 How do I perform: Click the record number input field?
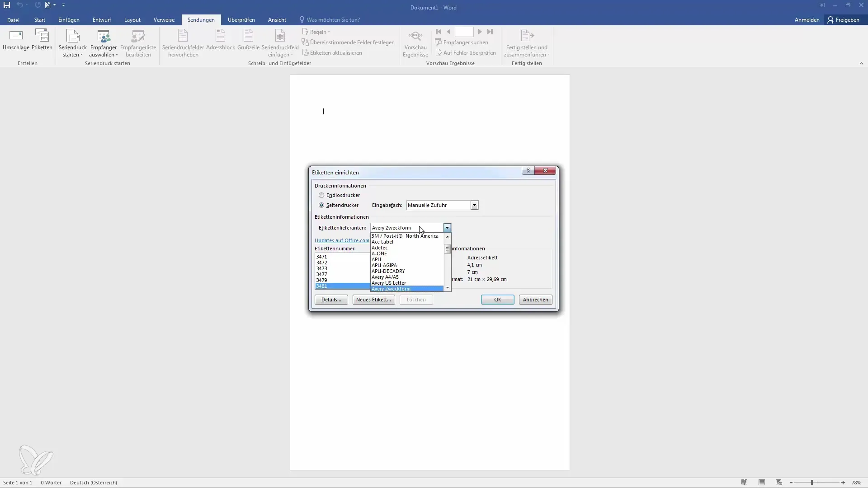(464, 32)
